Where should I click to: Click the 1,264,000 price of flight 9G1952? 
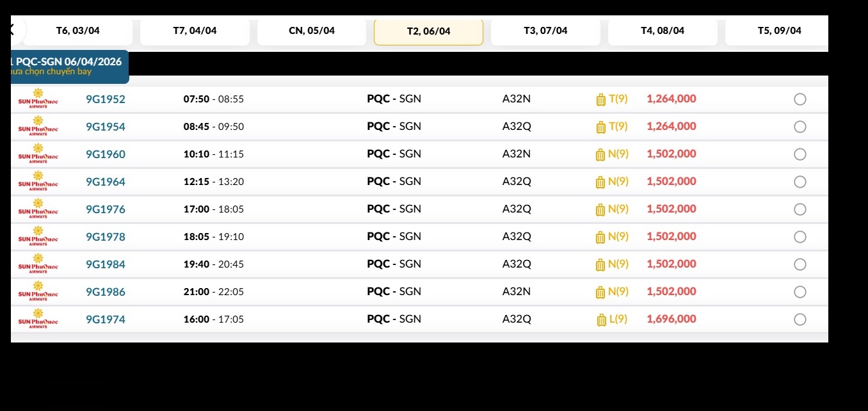point(671,99)
